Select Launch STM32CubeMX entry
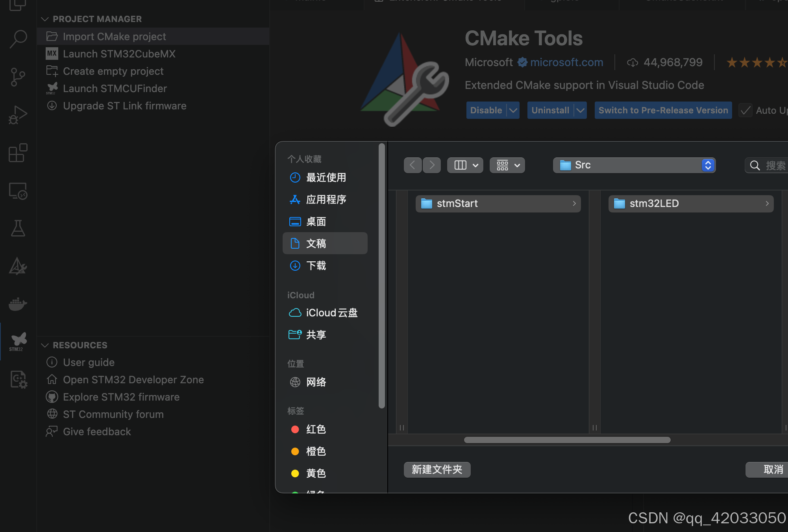 tap(119, 54)
